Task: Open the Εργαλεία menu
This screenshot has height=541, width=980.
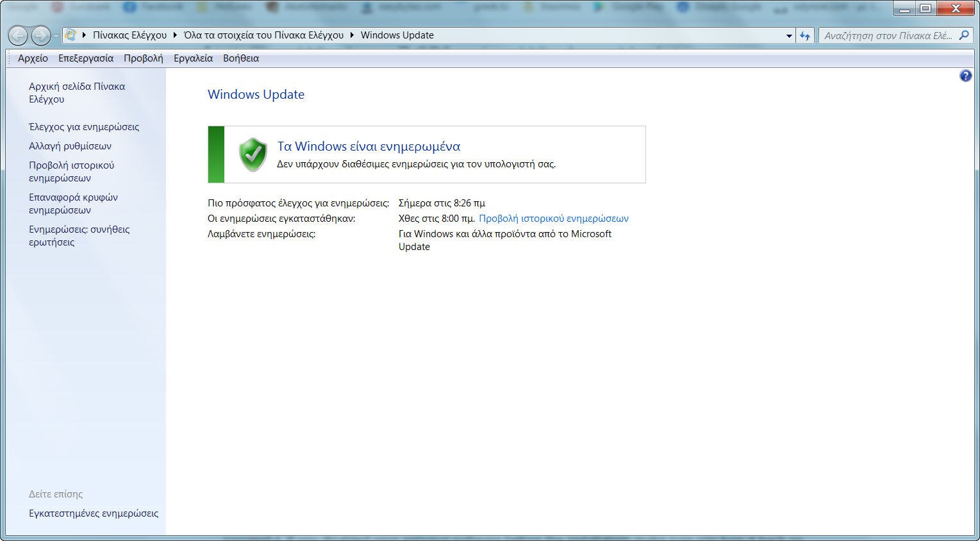Action: [193, 58]
